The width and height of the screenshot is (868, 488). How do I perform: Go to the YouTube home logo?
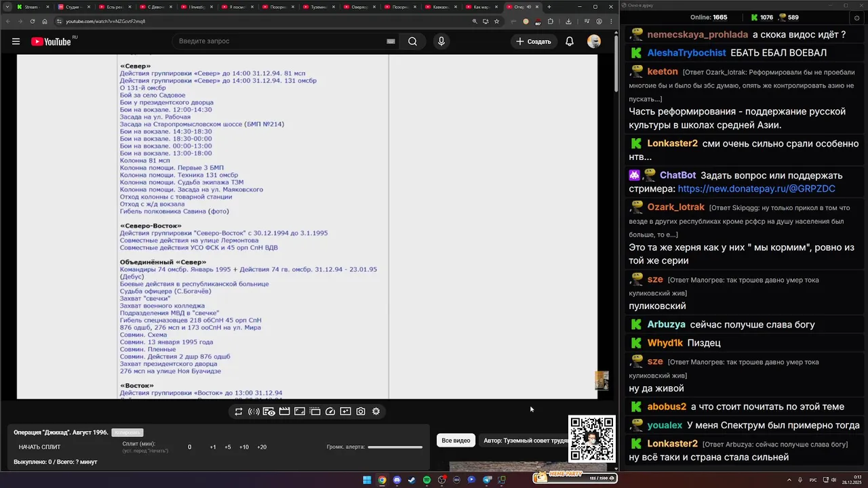click(52, 41)
